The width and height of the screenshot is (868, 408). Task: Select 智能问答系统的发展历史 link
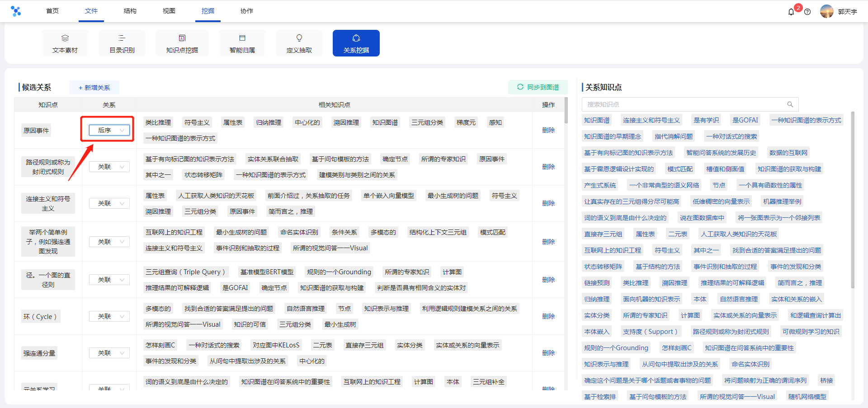pos(721,153)
